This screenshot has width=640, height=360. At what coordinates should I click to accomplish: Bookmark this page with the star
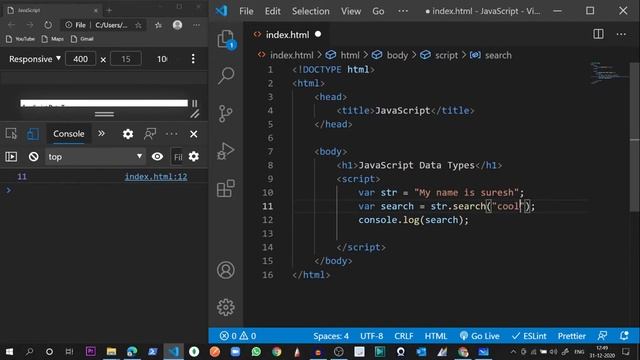pyautogui.click(x=138, y=25)
